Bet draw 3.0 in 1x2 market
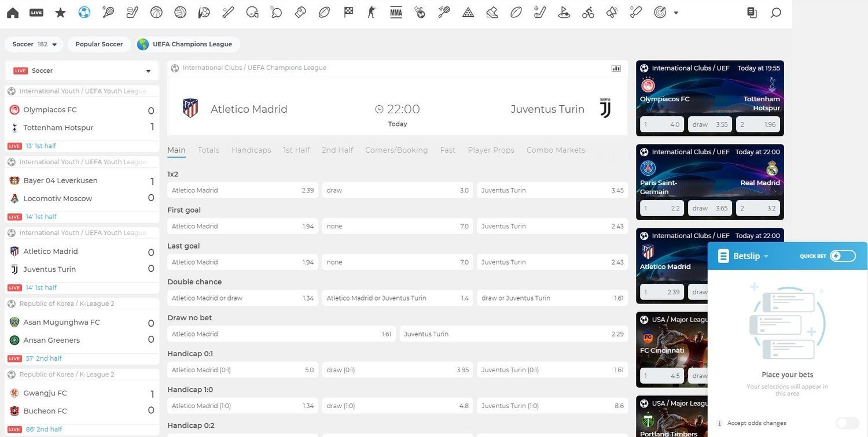The width and height of the screenshot is (868, 437). [398, 190]
